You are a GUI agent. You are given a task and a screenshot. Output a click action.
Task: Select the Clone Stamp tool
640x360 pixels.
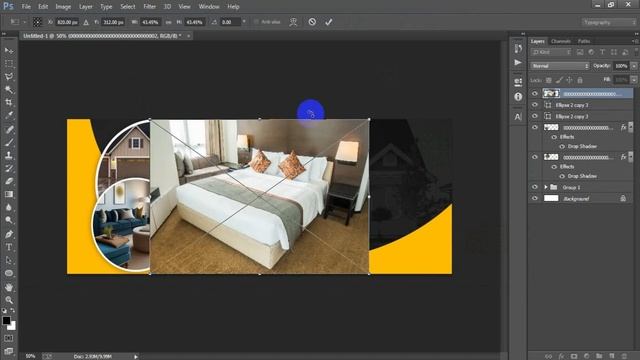pyautogui.click(x=9, y=156)
